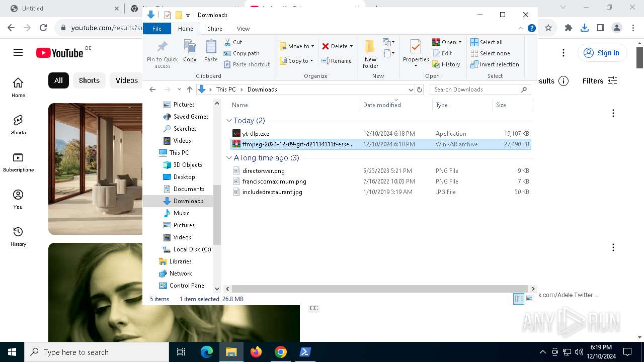This screenshot has width=644, height=362.
Task: Click the Paste ribbon icon
Action: tap(211, 51)
